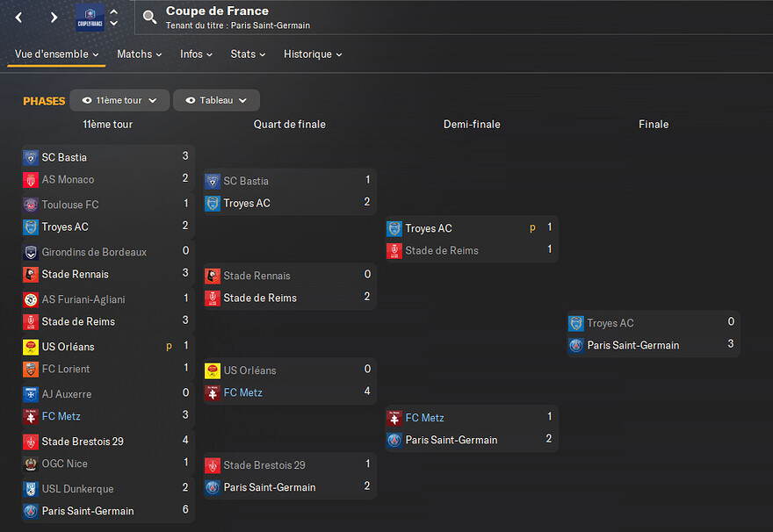Open FC Metz link in Quart de finale
The height and width of the screenshot is (532, 773).
pyautogui.click(x=243, y=392)
